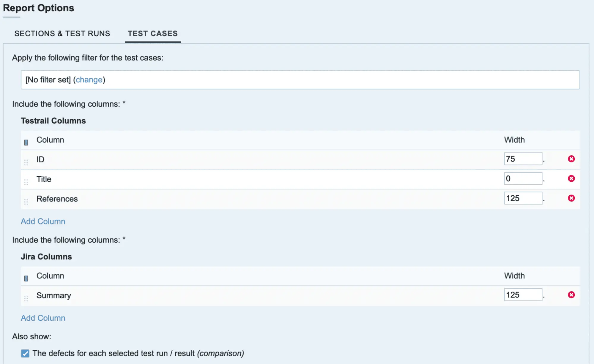Add Column under Testrail Columns
Screen dimensions: 594x364
click(43, 221)
